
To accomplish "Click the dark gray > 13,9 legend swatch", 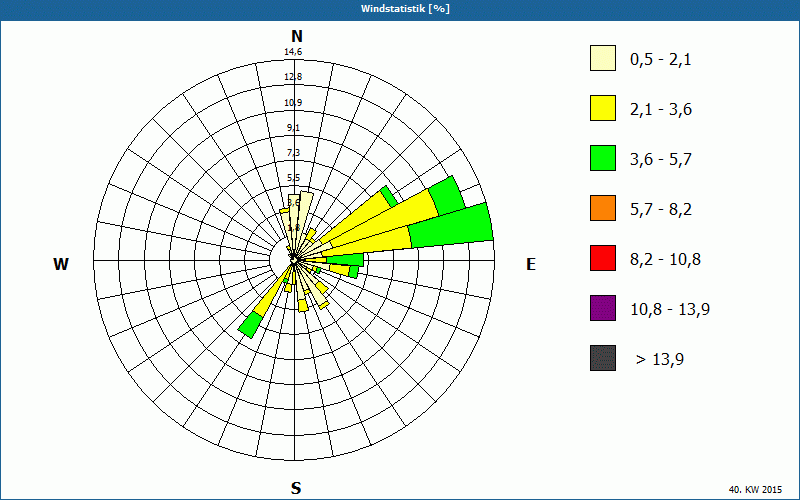I will (603, 358).
